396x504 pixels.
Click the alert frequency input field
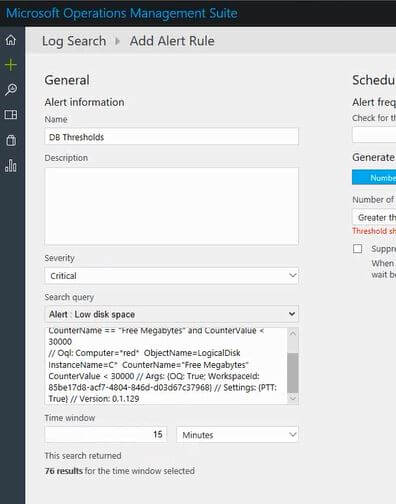[x=374, y=134]
